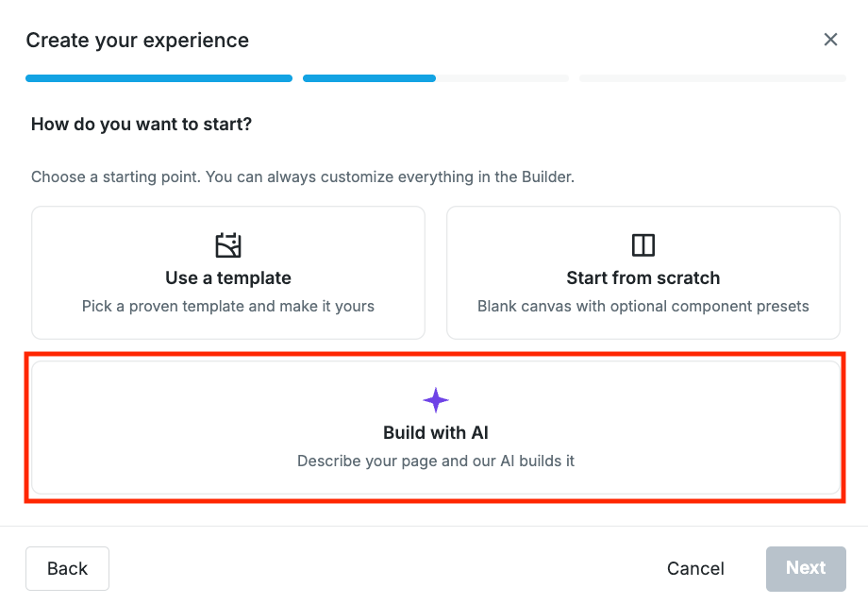The width and height of the screenshot is (868, 604).
Task: Click 'Describe your page and our AI builds it'
Action: click(436, 461)
